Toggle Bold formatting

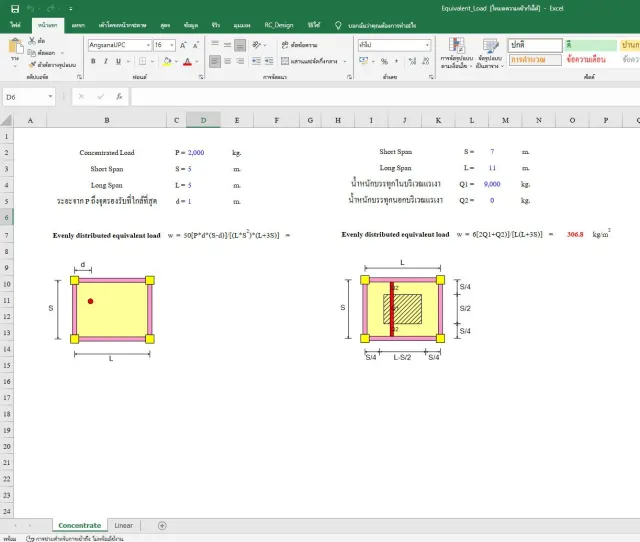(x=93, y=61)
